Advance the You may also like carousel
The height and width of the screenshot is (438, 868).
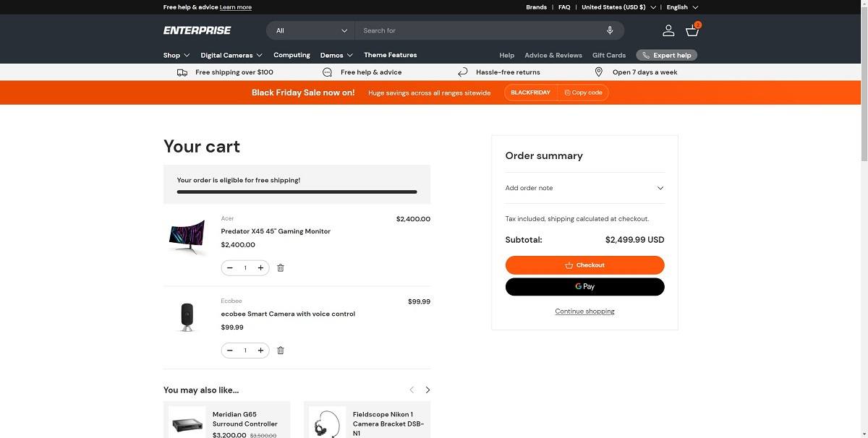[x=426, y=389]
